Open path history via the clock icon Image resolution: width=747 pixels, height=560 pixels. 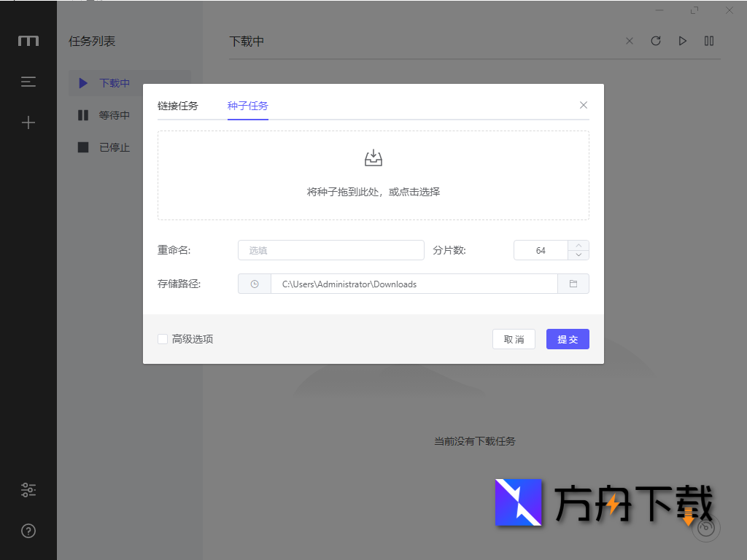point(255,284)
